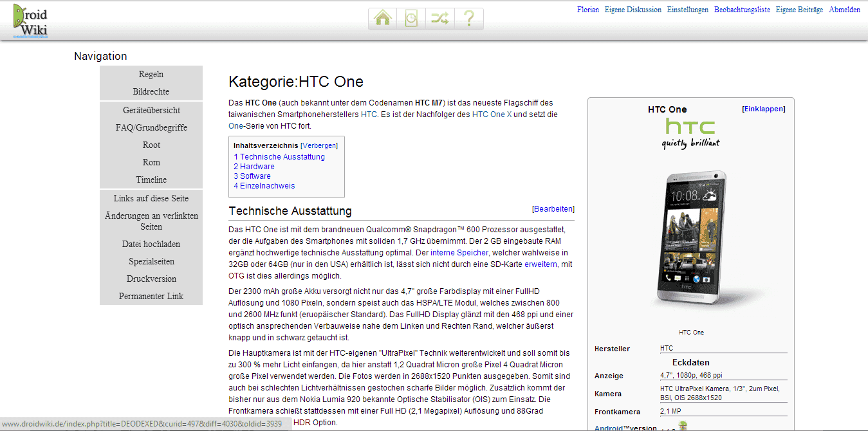Jump to 4 Einzelnachweis in contents
This screenshot has width=868, height=431.
[x=264, y=185]
